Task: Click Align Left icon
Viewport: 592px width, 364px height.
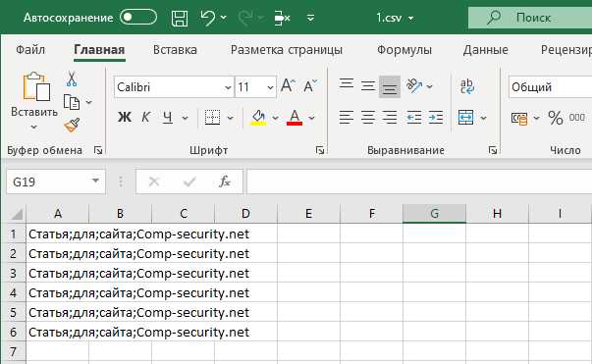Action: [346, 118]
